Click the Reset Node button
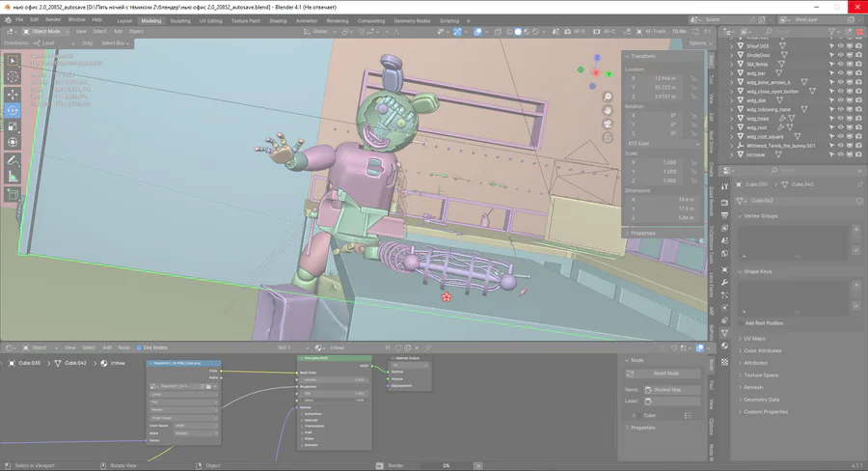 click(x=662, y=374)
